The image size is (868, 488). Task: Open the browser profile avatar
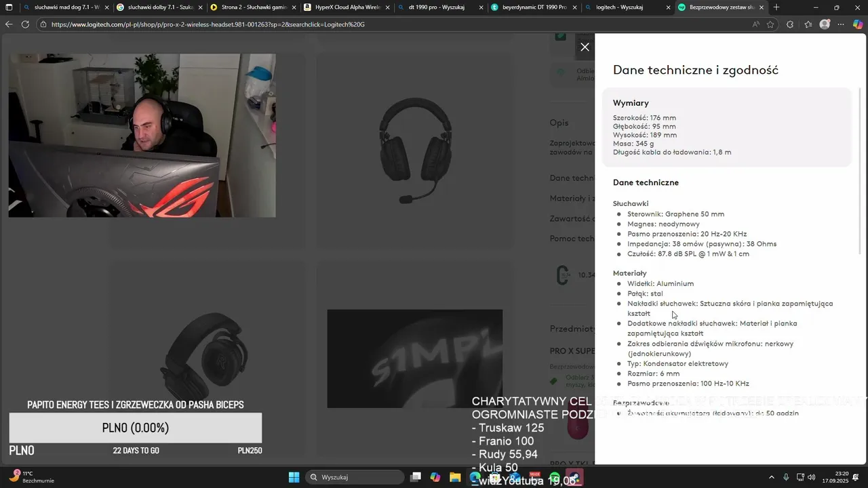click(825, 24)
